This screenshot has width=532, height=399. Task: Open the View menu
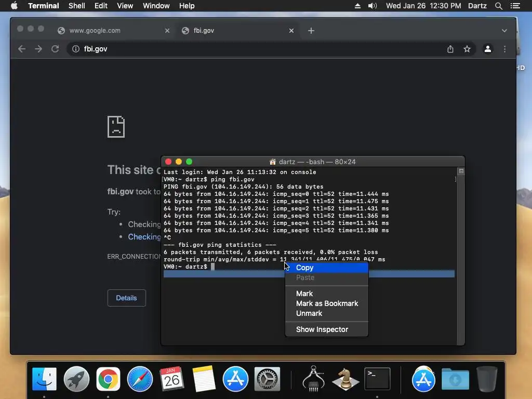pos(125,6)
